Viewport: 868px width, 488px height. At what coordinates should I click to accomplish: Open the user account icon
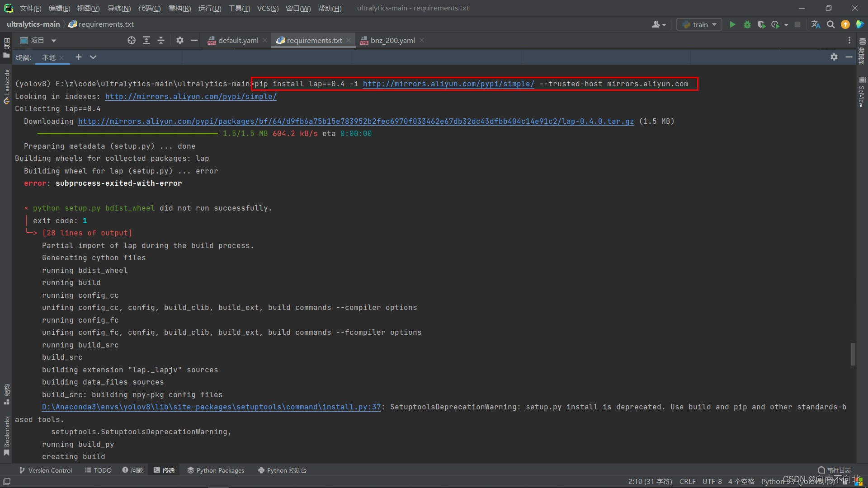coord(659,24)
